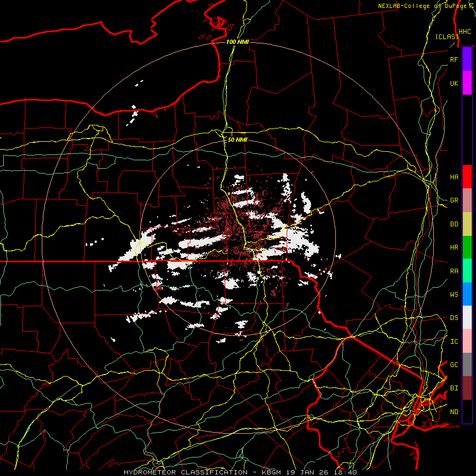Image resolution: width=476 pixels, height=476 pixels.
Task: Click the 50 NMI range ring label
Action: [x=237, y=140]
